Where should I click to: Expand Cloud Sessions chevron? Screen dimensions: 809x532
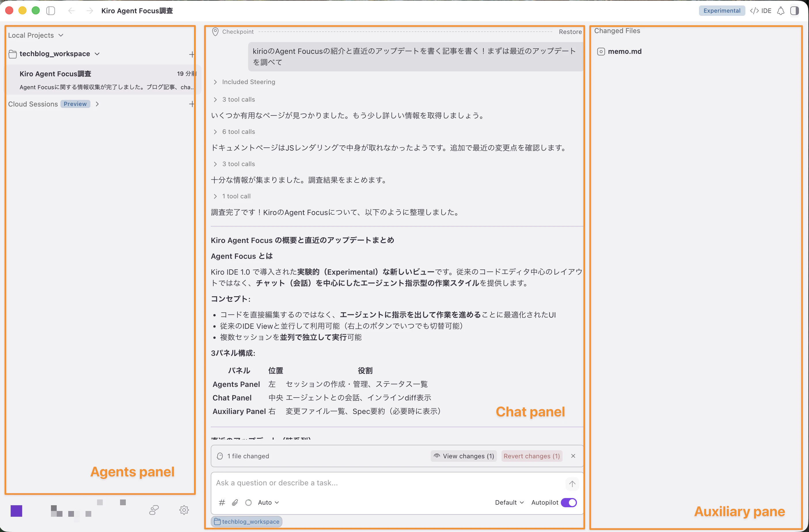[x=97, y=104]
